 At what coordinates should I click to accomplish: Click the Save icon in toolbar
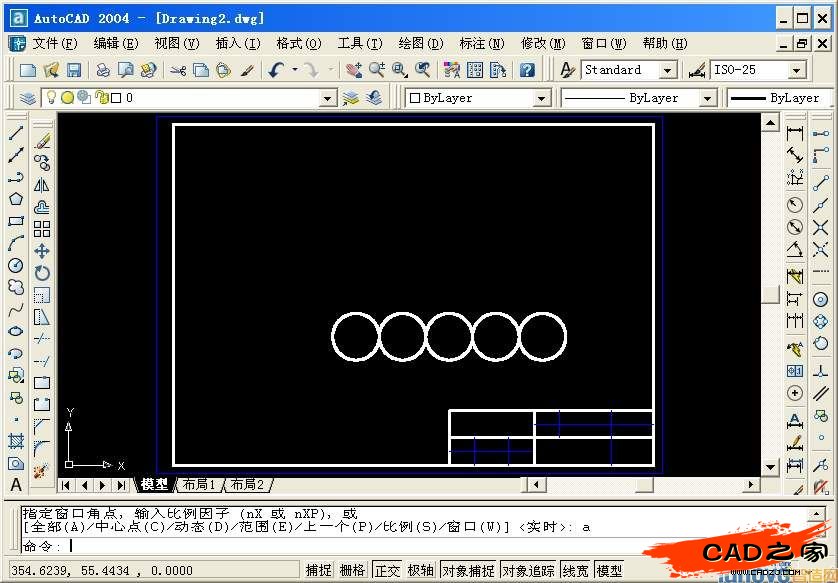(x=74, y=70)
